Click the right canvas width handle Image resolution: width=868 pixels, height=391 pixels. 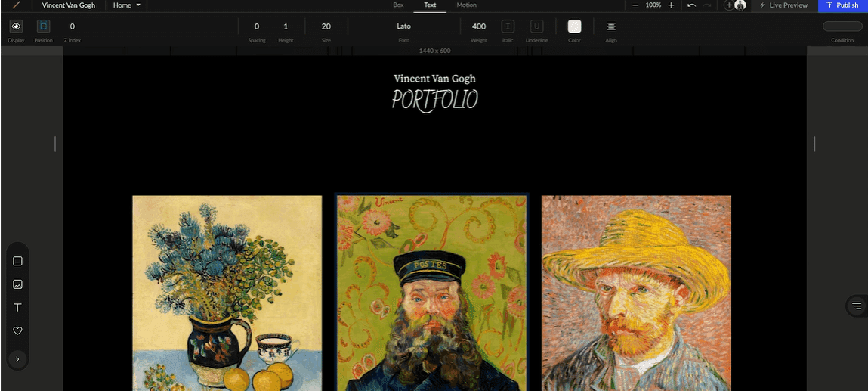click(814, 144)
